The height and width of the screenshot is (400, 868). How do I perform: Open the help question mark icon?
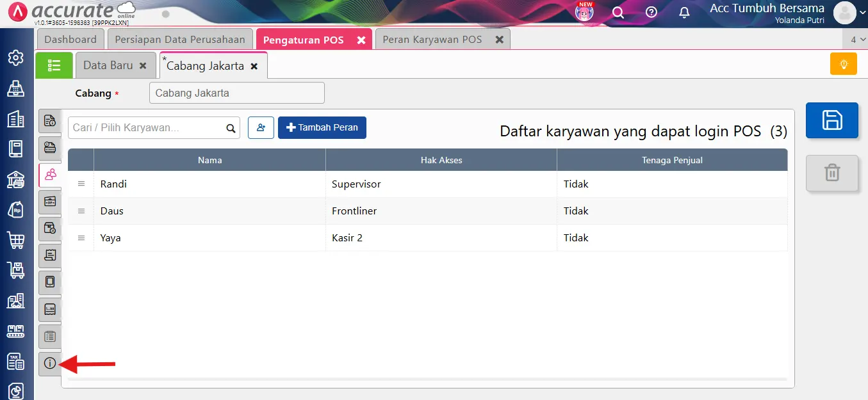651,12
